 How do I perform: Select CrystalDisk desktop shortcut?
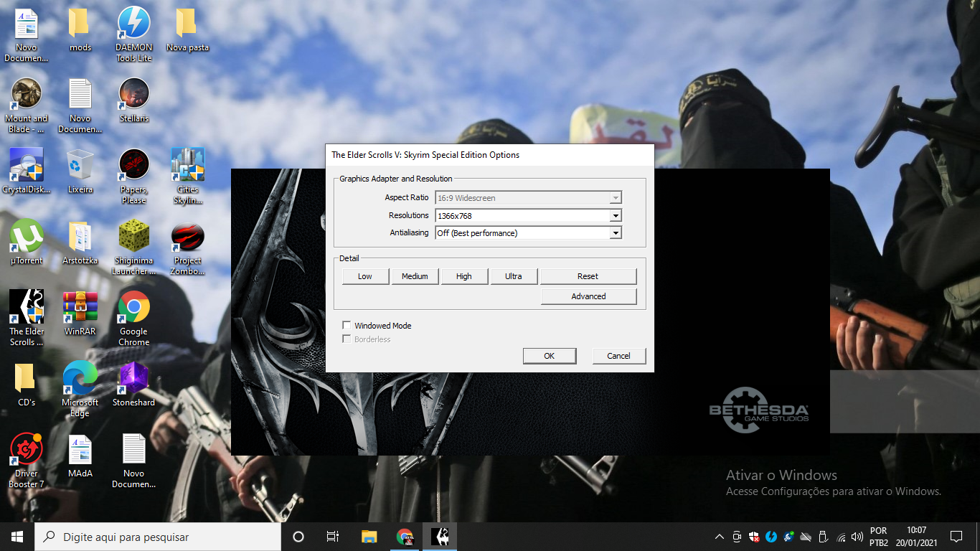(x=27, y=172)
